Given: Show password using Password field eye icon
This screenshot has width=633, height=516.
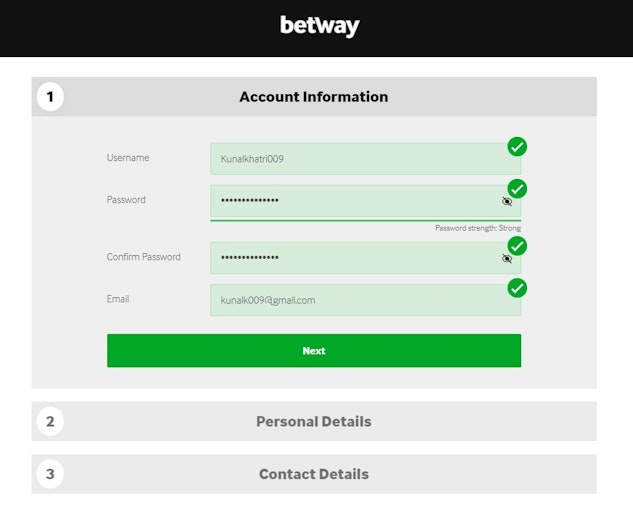Looking at the screenshot, I should 507,201.
